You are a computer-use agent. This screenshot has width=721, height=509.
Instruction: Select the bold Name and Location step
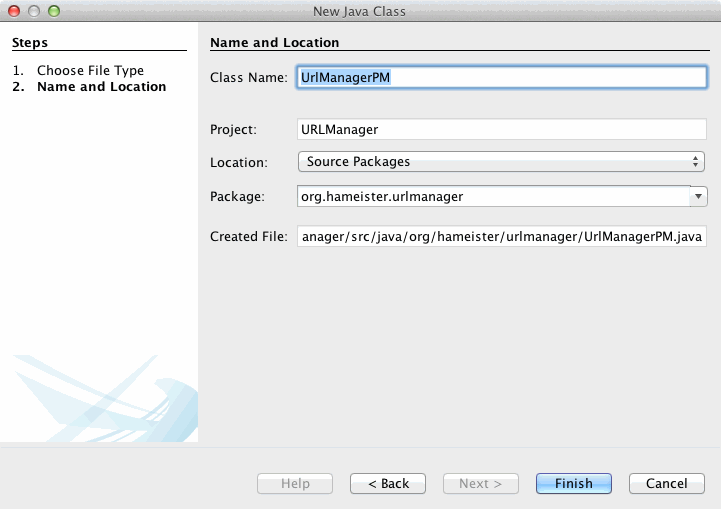(x=101, y=87)
